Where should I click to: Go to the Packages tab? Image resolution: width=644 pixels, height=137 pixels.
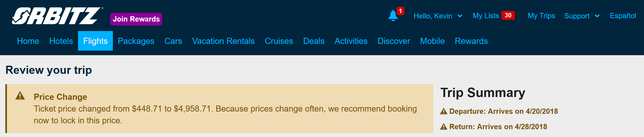(x=136, y=41)
